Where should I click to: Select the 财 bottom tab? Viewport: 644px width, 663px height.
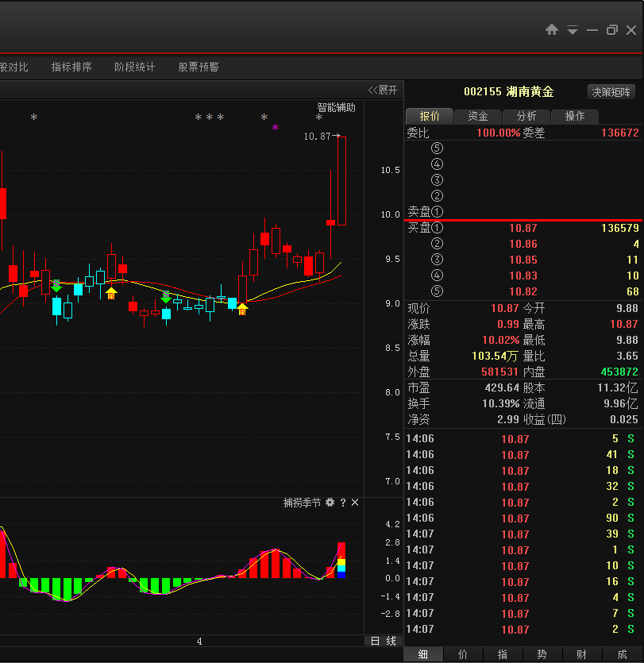point(581,654)
